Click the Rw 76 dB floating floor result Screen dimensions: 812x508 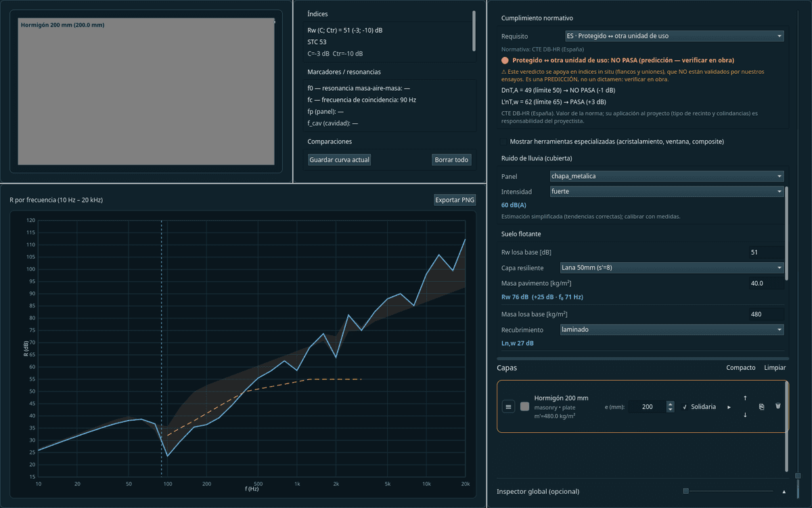pyautogui.click(x=542, y=297)
